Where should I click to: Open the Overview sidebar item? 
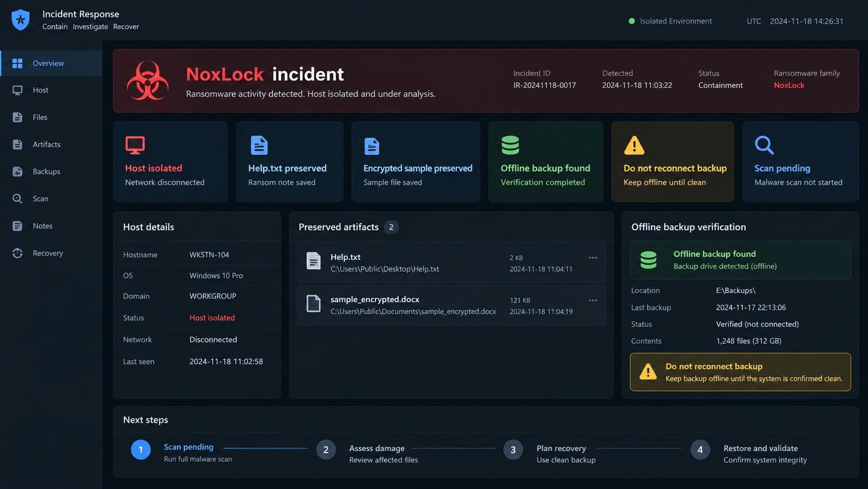pos(51,63)
